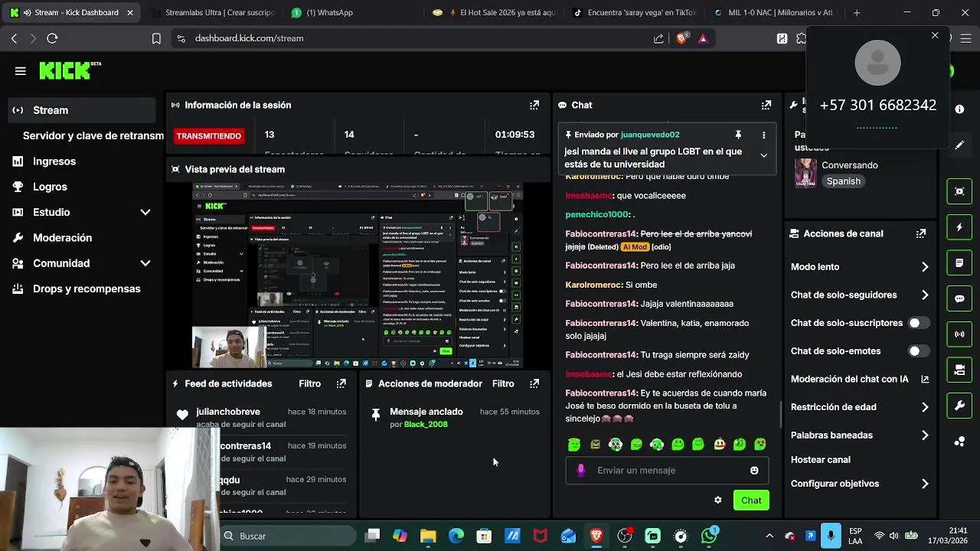980x551 pixels.
Task: Open Filtro in Feed de actividades
Action: pos(310,383)
